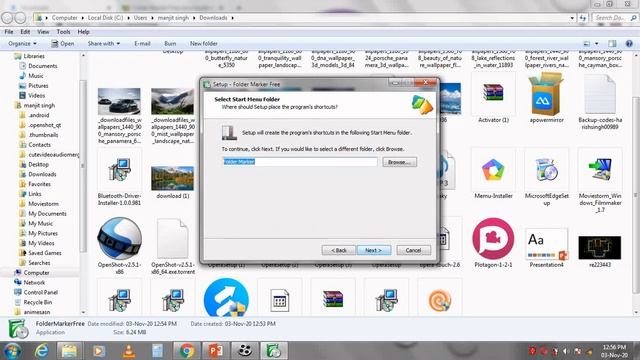640x360 pixels.
Task: Click the volume icon in system tray
Action: click(x=566, y=351)
